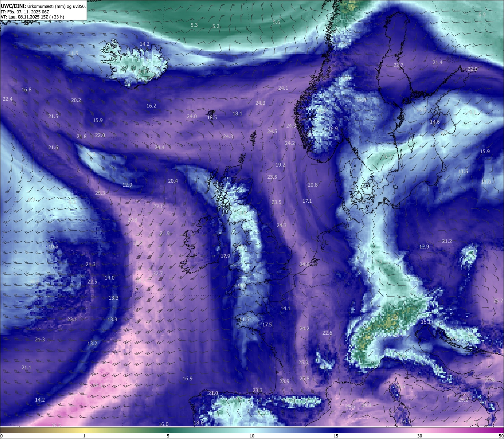Click the 1 tick label on color scale
The image size is (504, 439).
[84, 436]
